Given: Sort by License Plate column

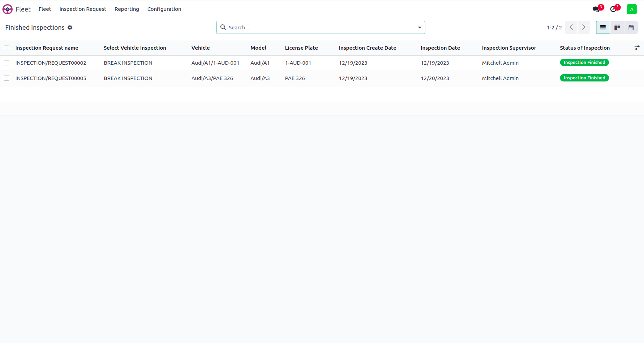Looking at the screenshot, I should coord(302,48).
